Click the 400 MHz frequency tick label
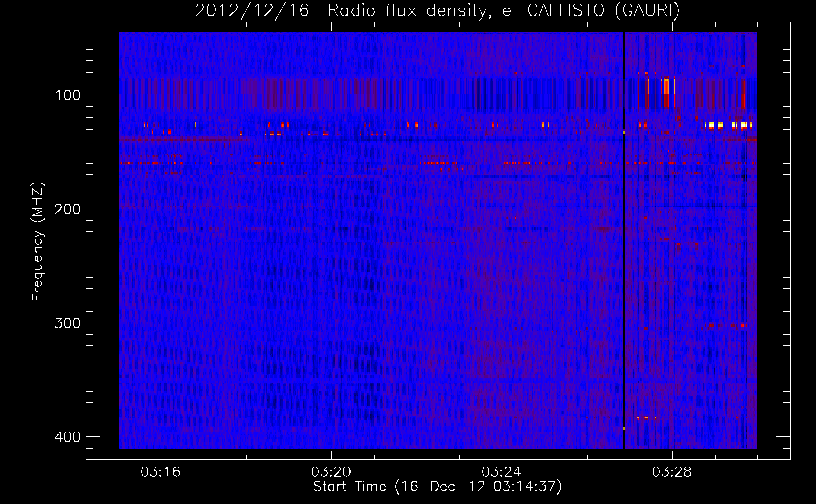The height and width of the screenshot is (504, 816). click(67, 437)
